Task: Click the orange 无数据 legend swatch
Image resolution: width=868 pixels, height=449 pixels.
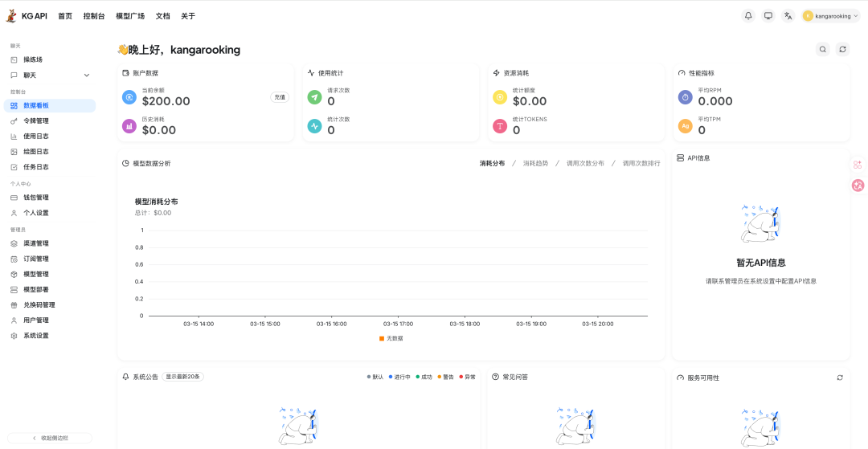Action: pos(382,338)
